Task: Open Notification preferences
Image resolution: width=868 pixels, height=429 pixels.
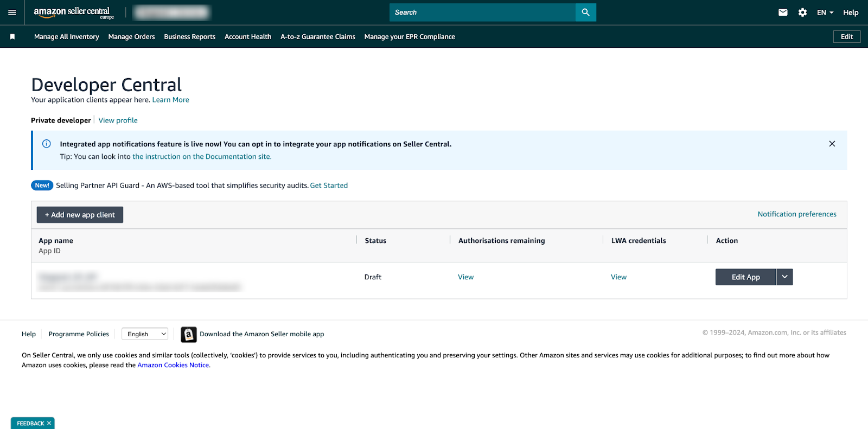Action: tap(797, 214)
